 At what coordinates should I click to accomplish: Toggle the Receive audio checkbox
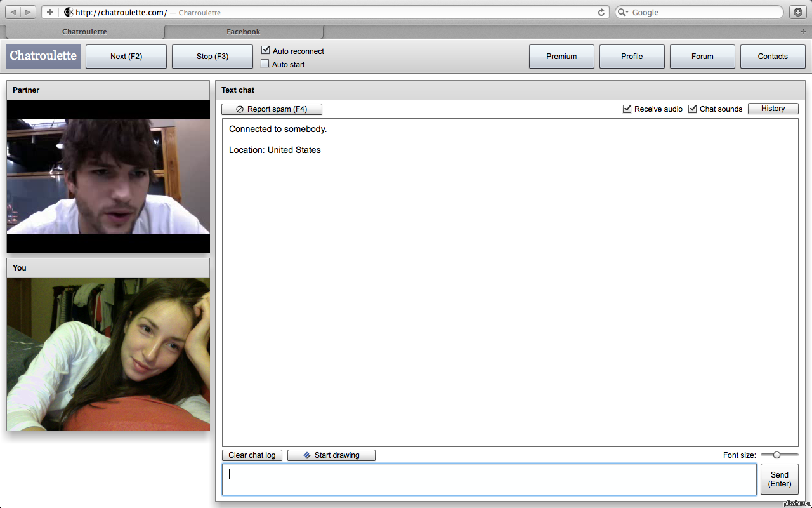627,109
